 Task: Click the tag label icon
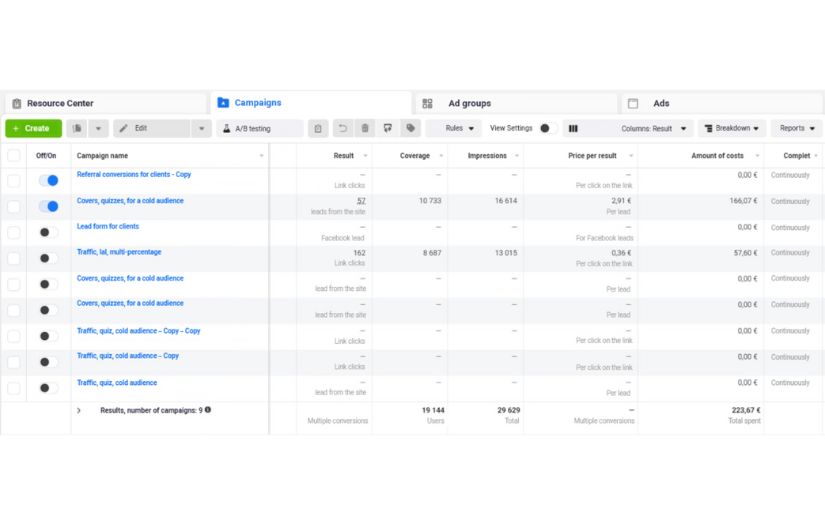[x=410, y=128]
